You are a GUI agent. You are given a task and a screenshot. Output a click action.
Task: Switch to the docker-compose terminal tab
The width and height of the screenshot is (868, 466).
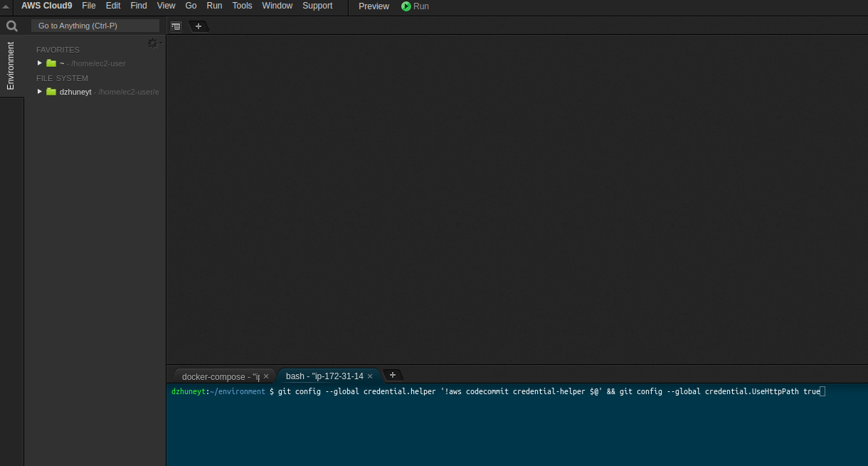[219, 376]
